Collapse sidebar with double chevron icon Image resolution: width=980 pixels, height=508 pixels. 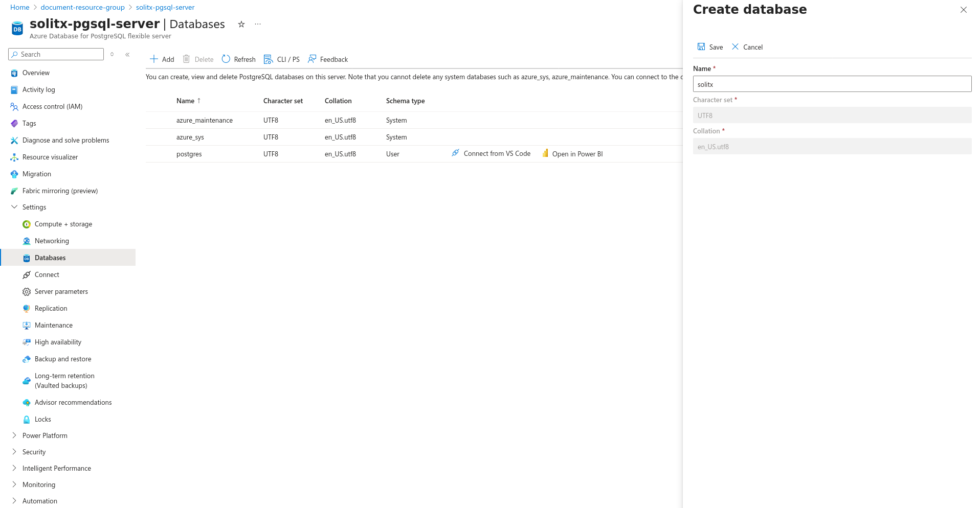click(127, 55)
